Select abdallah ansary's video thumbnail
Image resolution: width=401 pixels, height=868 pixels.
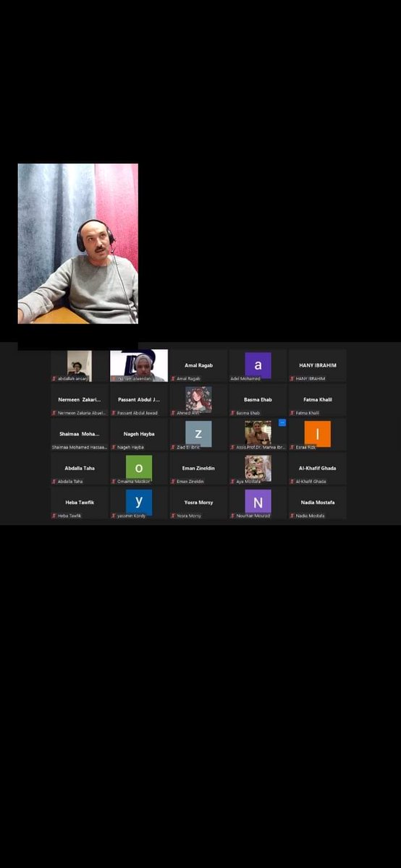click(x=80, y=365)
